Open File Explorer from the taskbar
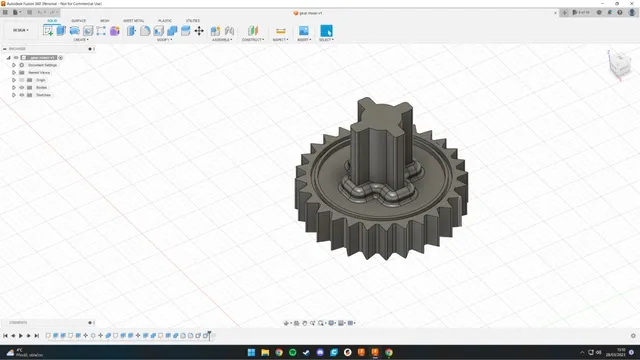Screen dimensions: 640x360 (x=265, y=352)
